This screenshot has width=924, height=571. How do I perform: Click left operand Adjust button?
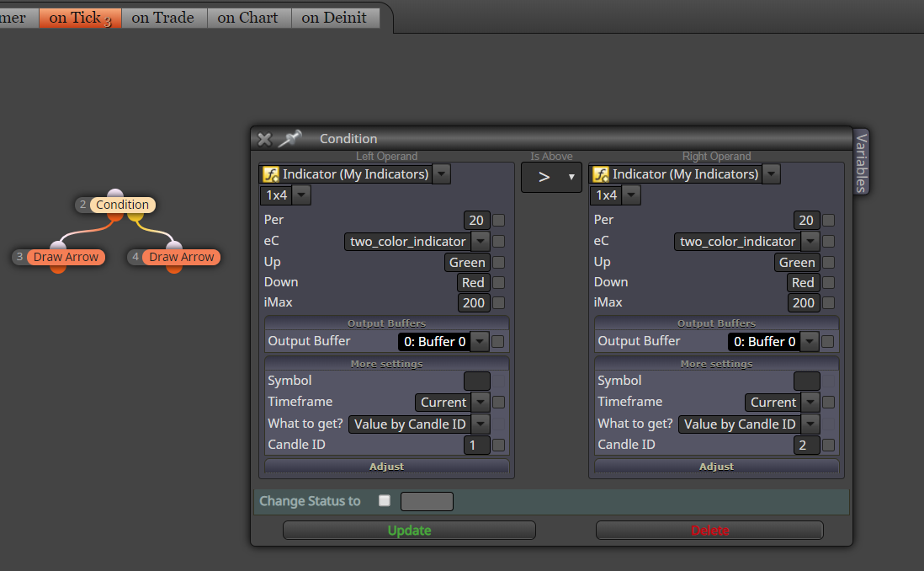tap(386, 467)
